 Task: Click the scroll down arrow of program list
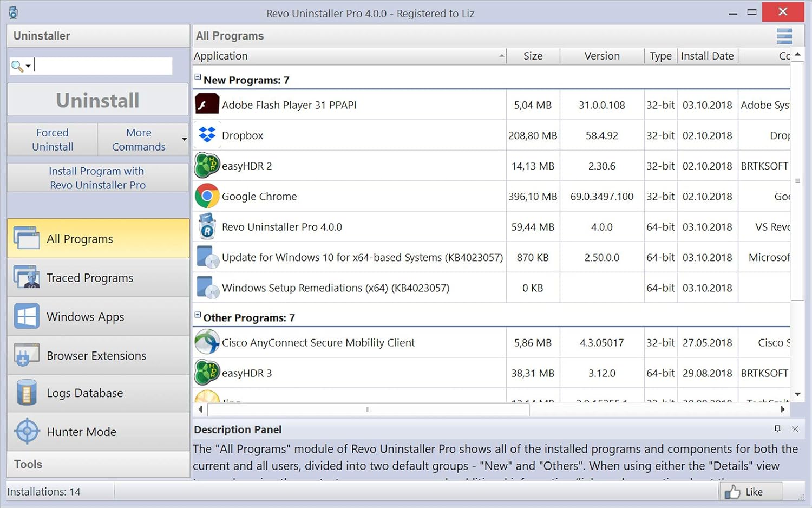tap(797, 394)
